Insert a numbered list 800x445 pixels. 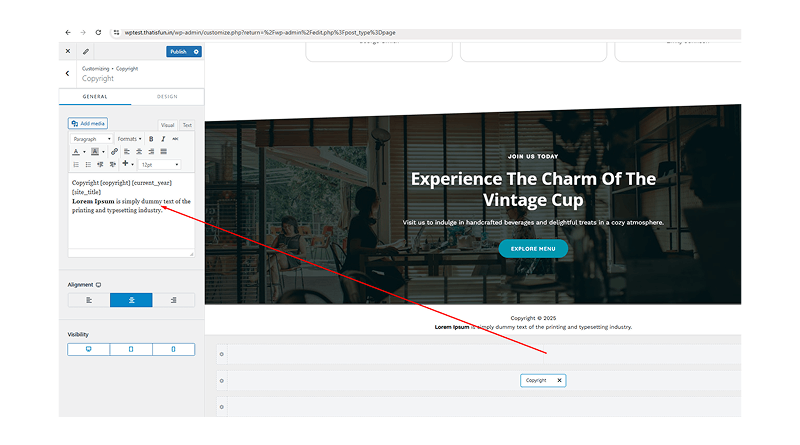pos(76,164)
